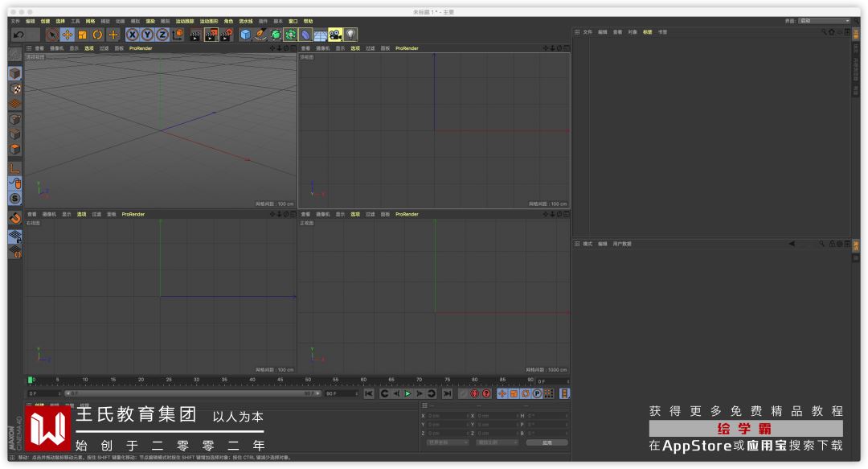This screenshot has height=469, width=868.
Task: Open the blue Deformer icon
Action: pos(305,35)
